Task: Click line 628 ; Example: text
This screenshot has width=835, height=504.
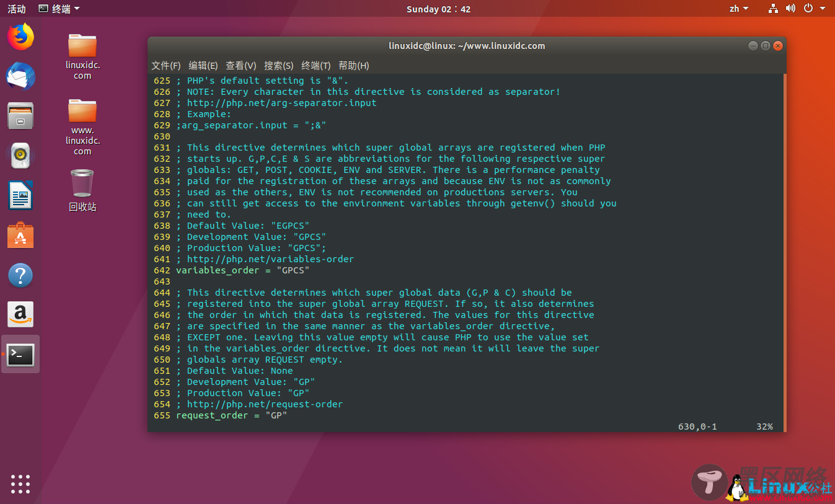Action: [203, 114]
